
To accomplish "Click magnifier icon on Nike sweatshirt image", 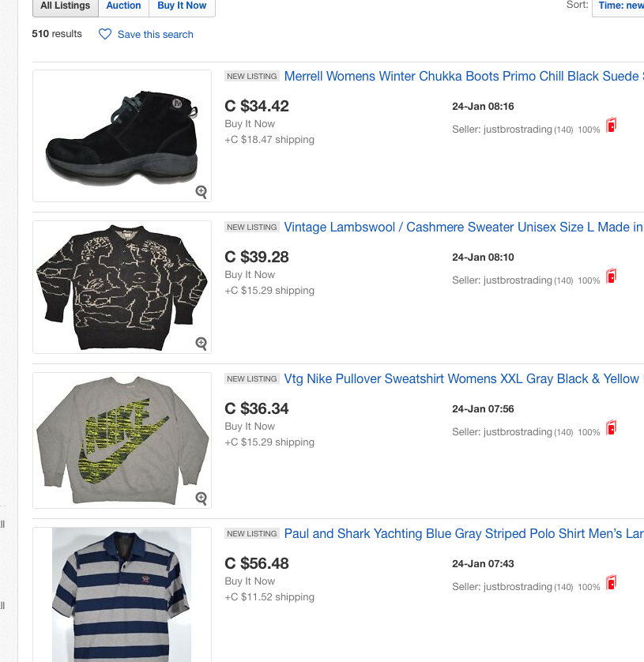I will coord(201,498).
